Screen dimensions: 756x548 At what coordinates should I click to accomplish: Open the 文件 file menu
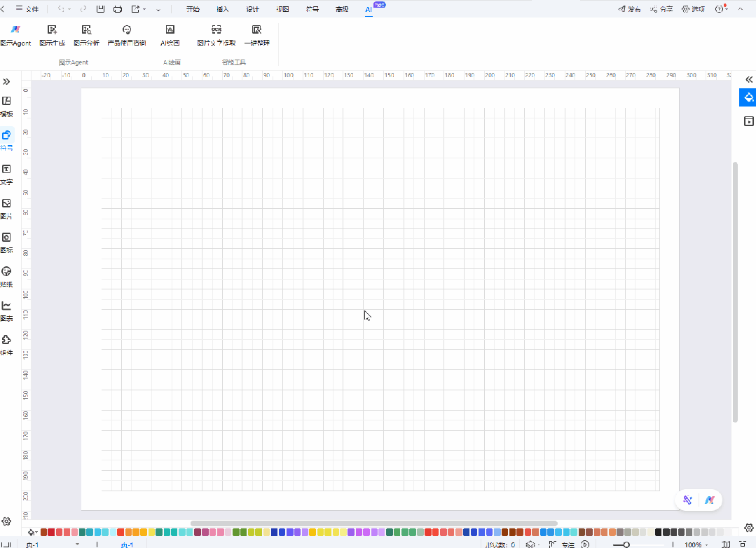[x=27, y=8]
